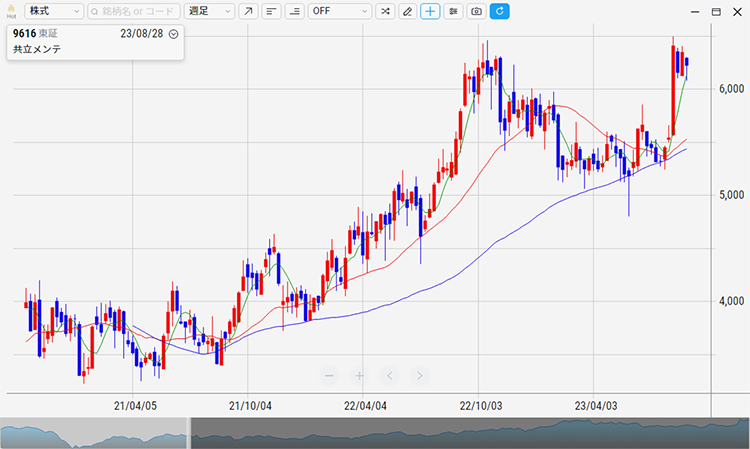Image resolution: width=750 pixels, height=449 pixels.
Task: Toggle the blue auto-refresh button
Action: pos(499,11)
